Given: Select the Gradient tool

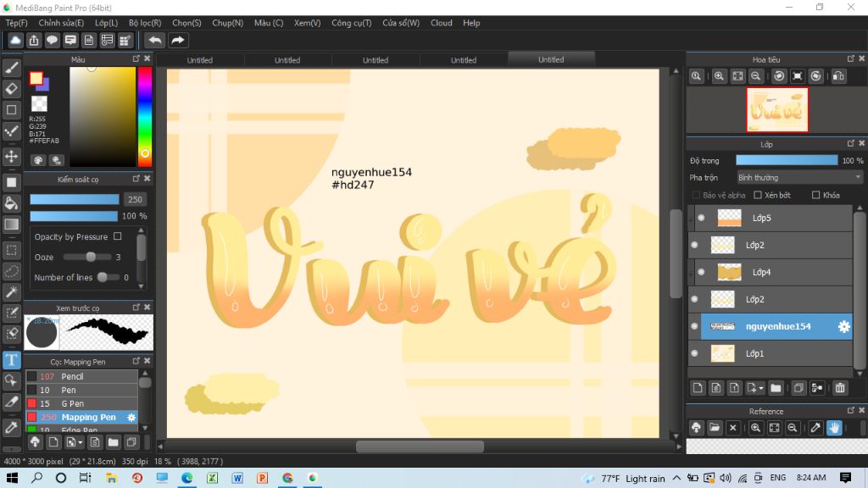Looking at the screenshot, I should coord(12,224).
